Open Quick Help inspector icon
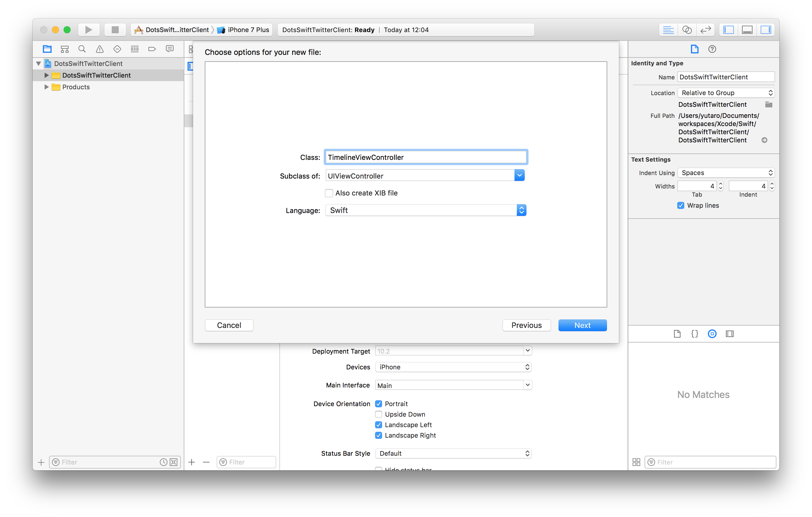 tap(712, 49)
